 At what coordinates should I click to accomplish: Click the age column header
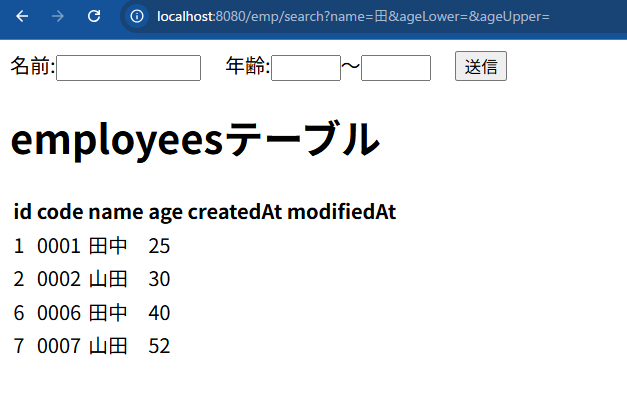tap(164, 212)
